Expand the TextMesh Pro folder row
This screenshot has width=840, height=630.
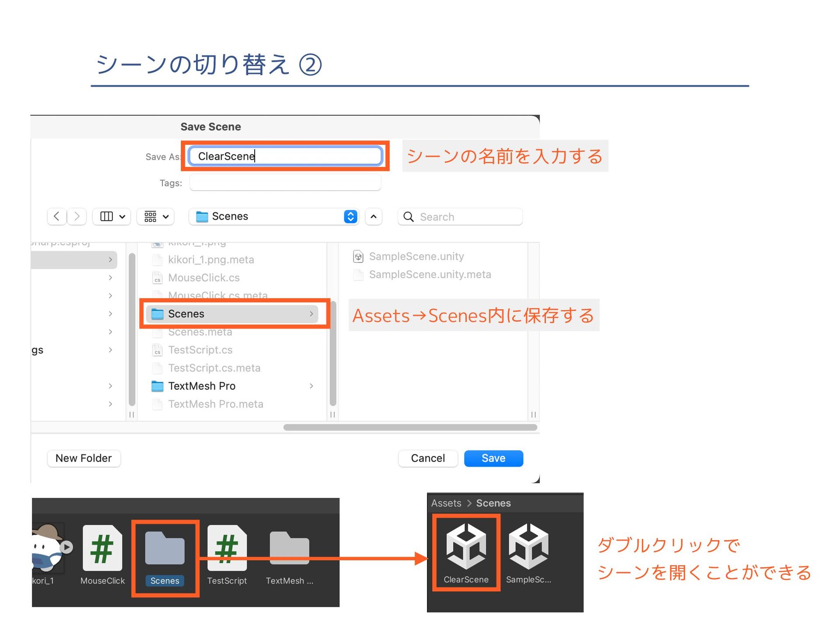311,386
